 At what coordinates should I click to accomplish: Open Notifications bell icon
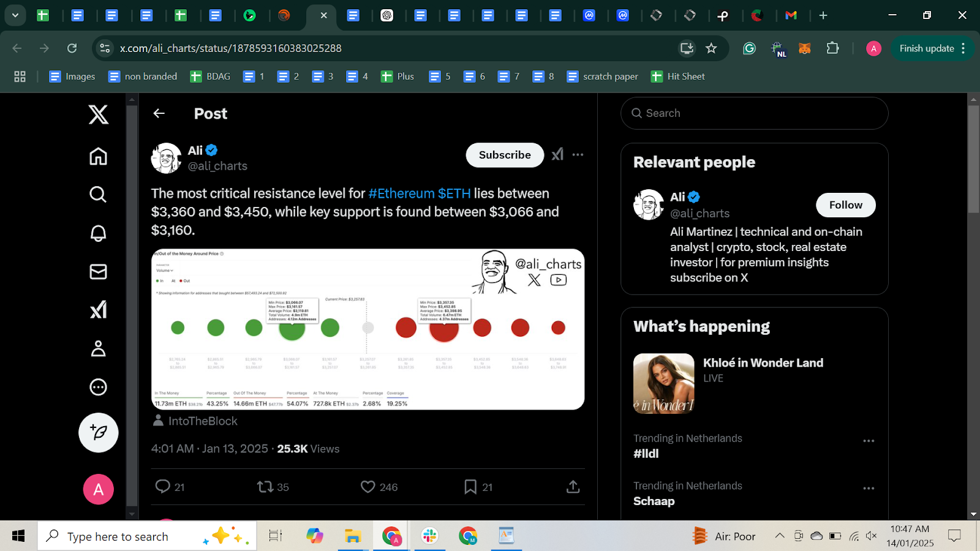98,233
